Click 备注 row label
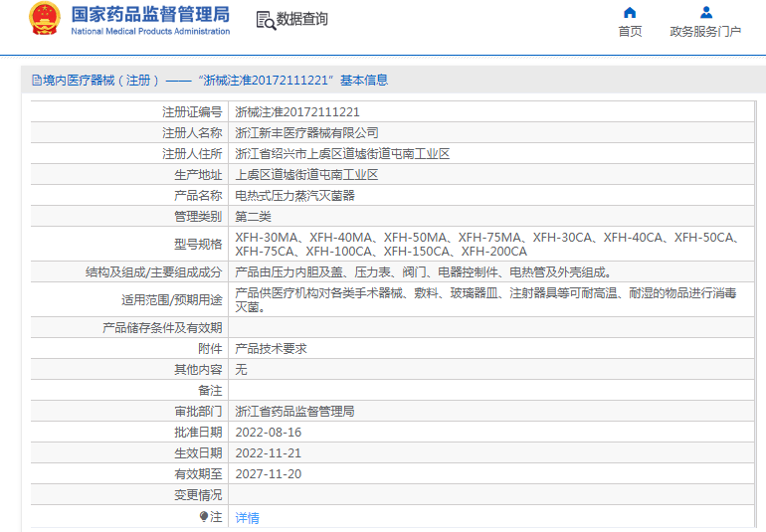Screen dimensions: 766x532 (210, 391)
